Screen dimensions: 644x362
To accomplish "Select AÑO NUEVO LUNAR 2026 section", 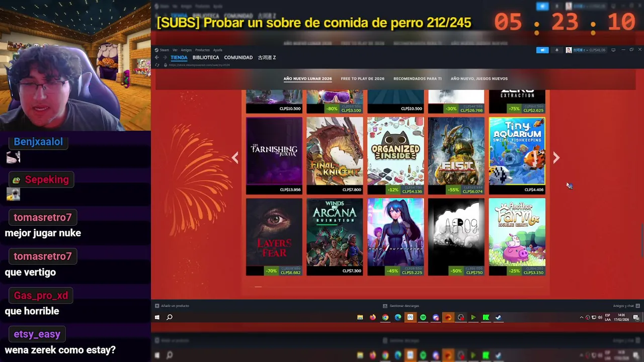I will point(307,78).
